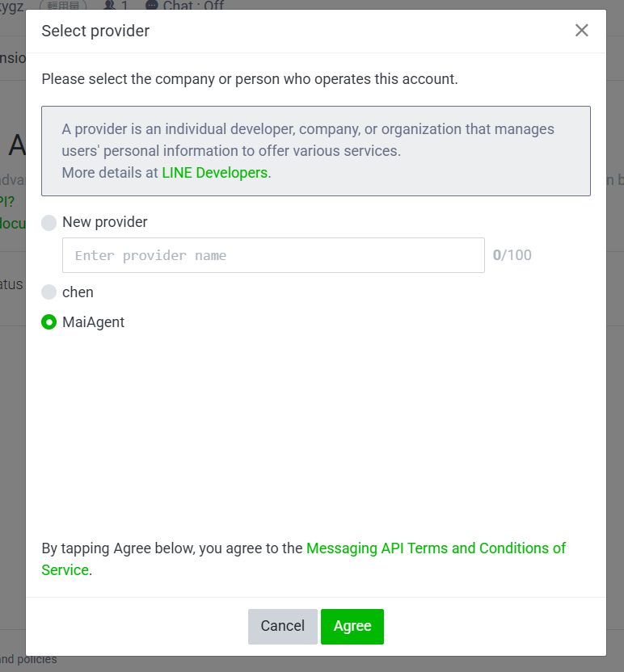This screenshot has width=624, height=672.
Task: Click the user count person icon
Action: 110,6
